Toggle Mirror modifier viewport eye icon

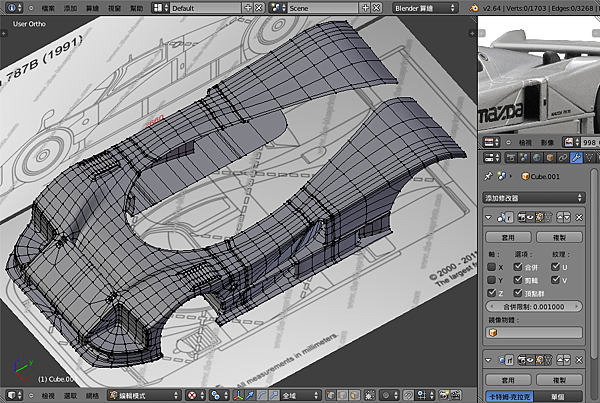click(x=530, y=217)
